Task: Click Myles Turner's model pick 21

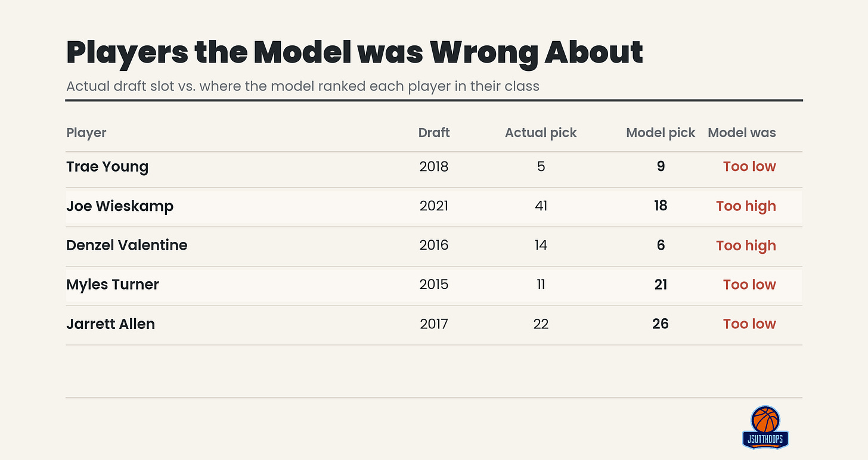Action: point(661,285)
